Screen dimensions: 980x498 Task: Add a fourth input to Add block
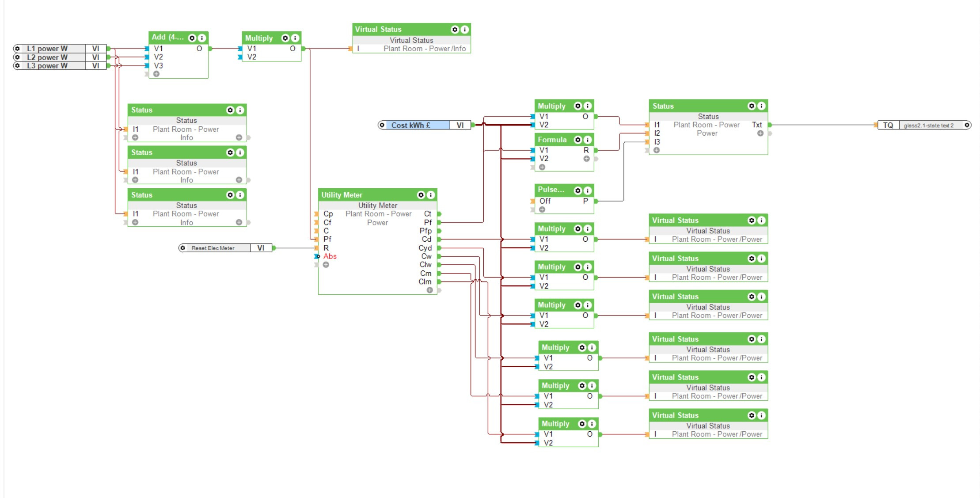click(156, 74)
